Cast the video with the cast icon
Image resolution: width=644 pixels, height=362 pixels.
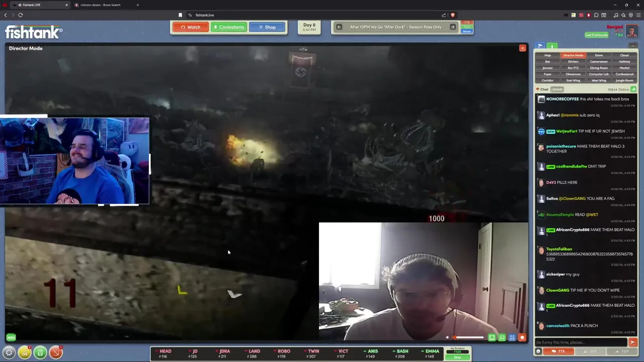click(502, 338)
